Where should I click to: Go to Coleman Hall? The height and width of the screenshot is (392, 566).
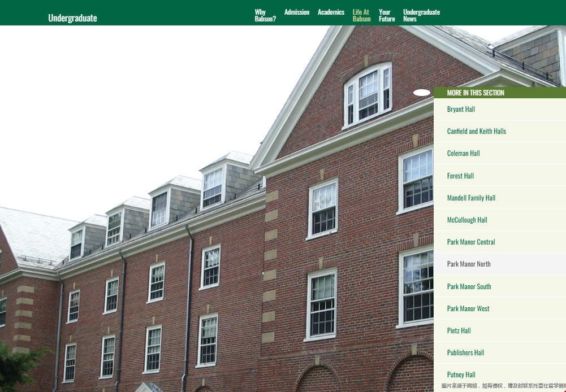click(463, 153)
